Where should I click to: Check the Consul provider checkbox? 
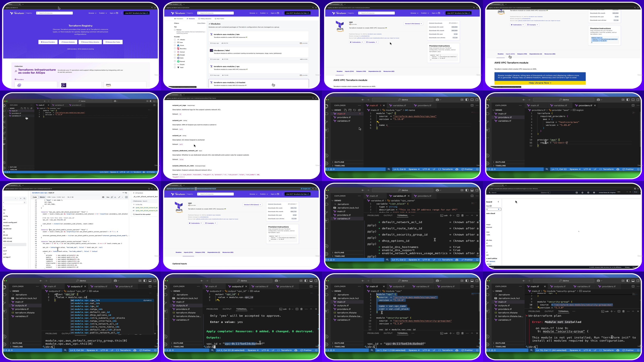click(x=175, y=52)
